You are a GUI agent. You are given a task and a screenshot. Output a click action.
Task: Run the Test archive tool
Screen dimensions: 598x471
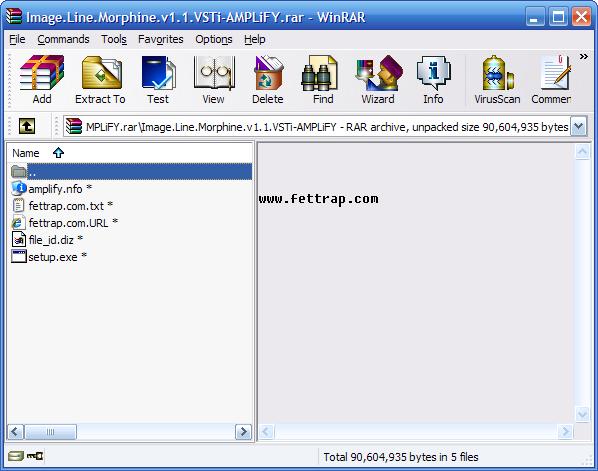[x=158, y=80]
